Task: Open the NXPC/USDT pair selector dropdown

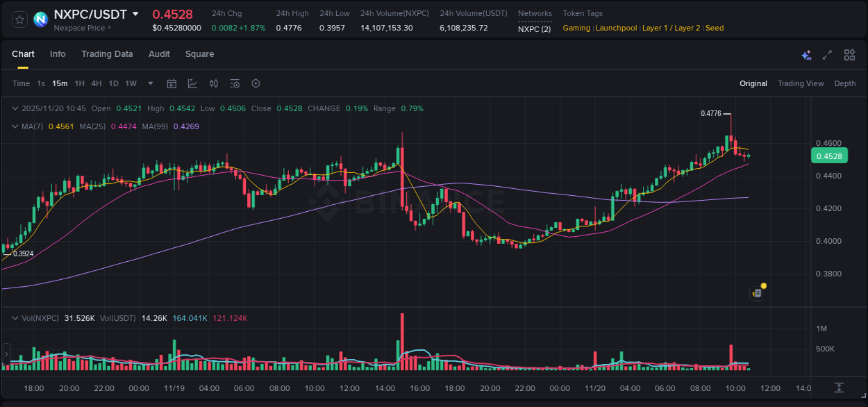Action: click(136, 13)
